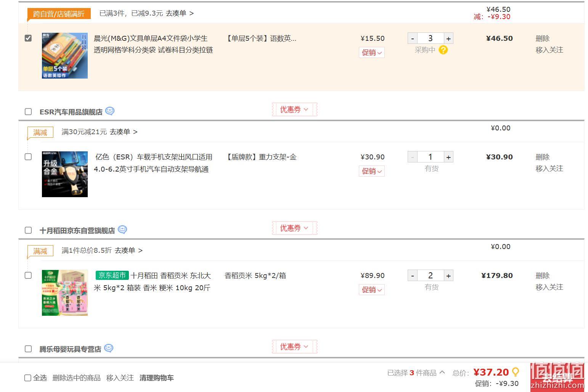Increase quantity of ESR phone holder
The height and width of the screenshot is (392, 588).
448,157
